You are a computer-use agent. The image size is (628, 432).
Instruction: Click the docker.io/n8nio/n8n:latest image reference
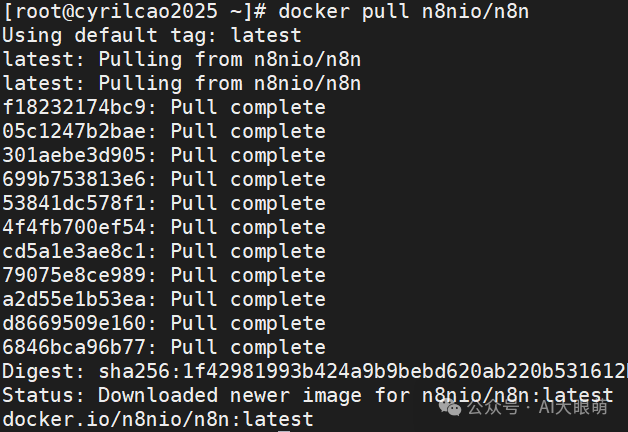[158, 420]
